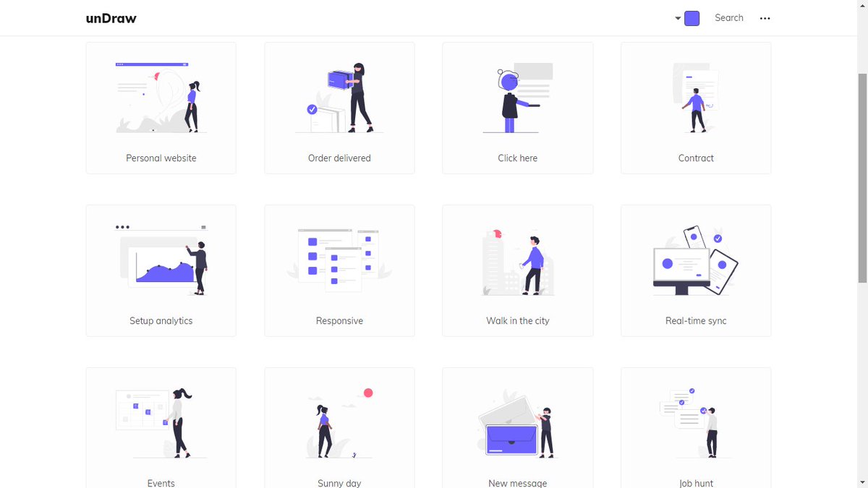
Task: Open the Setup analytics illustration
Action: pos(161,270)
